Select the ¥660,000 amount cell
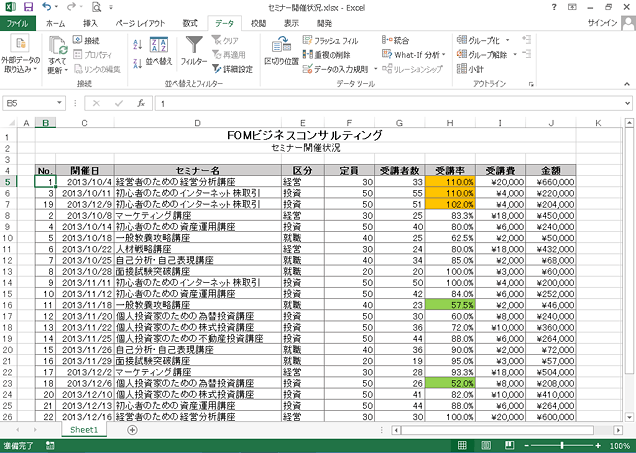The height and width of the screenshot is (453, 636). pos(551,182)
